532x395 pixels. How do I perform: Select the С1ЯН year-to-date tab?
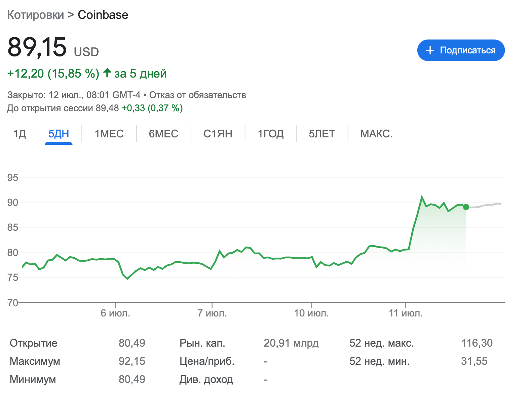coord(218,134)
